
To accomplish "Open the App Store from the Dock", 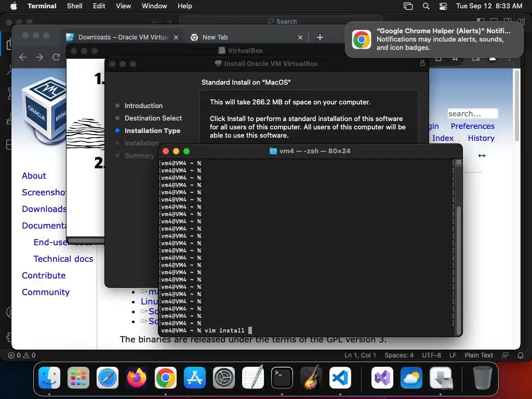I will point(195,378).
